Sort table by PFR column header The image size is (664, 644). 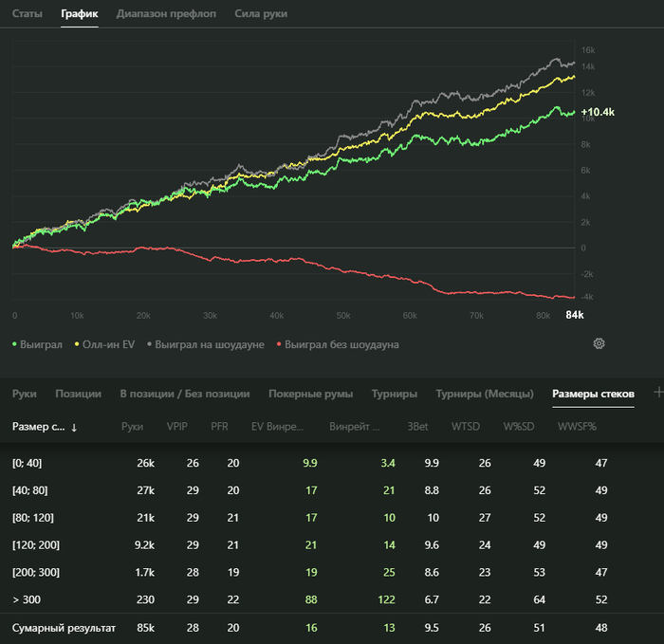(219, 427)
